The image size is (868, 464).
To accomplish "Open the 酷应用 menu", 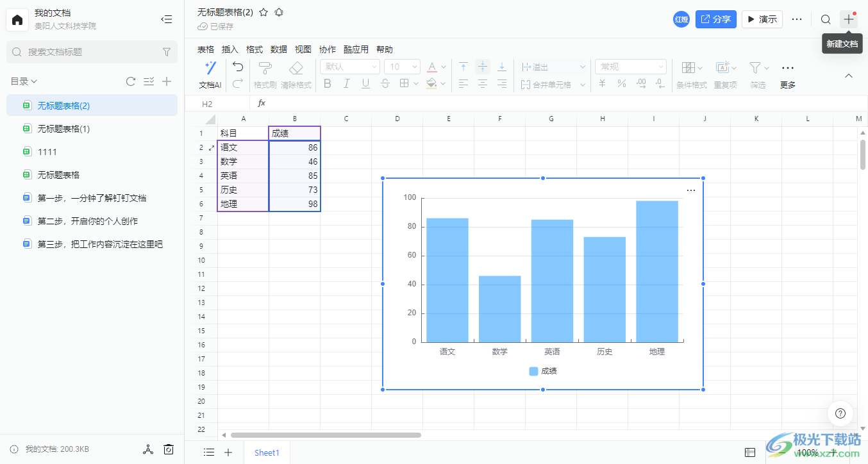I will click(x=356, y=49).
